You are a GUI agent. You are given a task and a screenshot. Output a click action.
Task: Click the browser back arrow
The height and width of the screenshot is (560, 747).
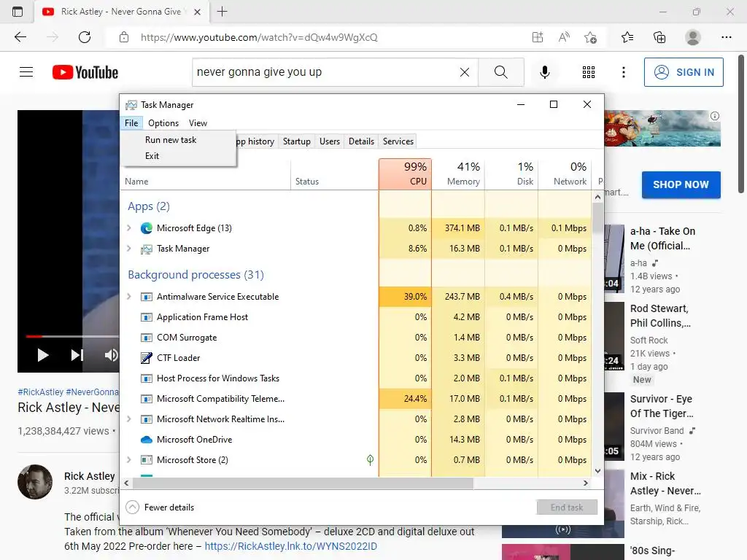pyautogui.click(x=20, y=37)
